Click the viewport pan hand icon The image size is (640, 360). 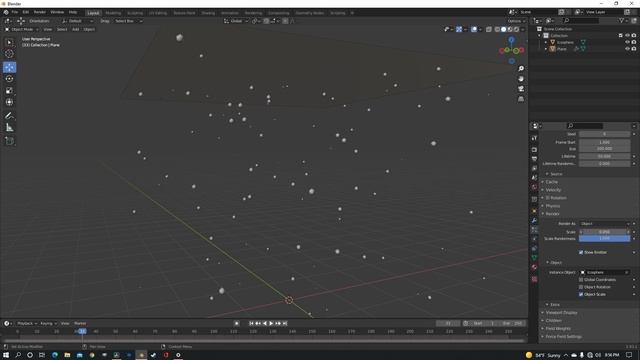(x=521, y=79)
